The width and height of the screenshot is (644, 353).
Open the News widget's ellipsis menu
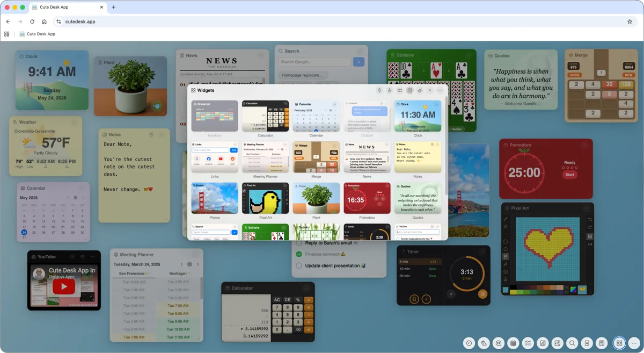click(x=261, y=55)
